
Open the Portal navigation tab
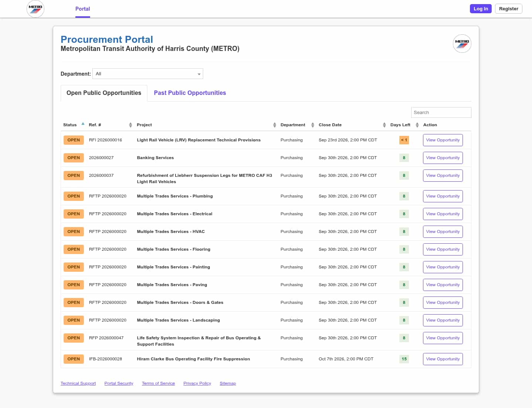coord(83,9)
